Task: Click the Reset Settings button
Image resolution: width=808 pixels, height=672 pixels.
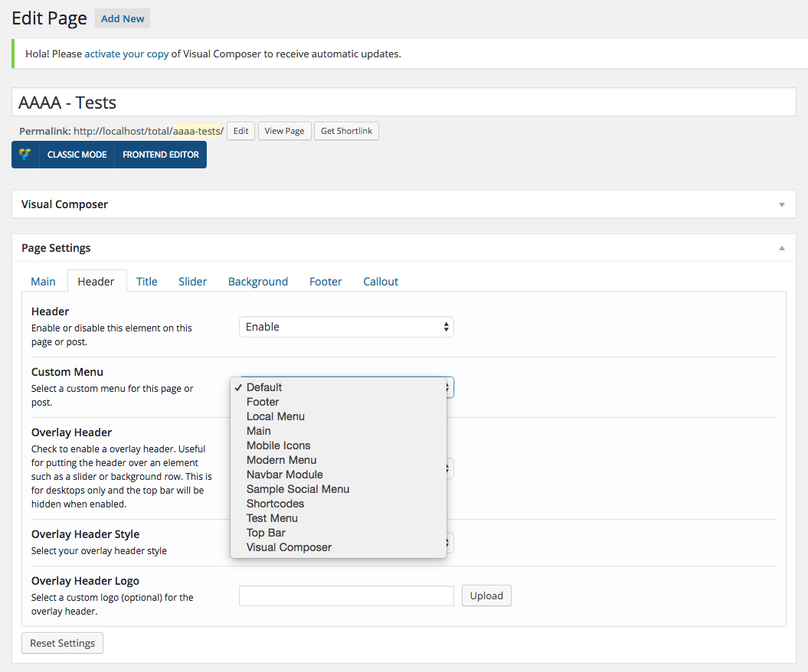Action: 62,643
